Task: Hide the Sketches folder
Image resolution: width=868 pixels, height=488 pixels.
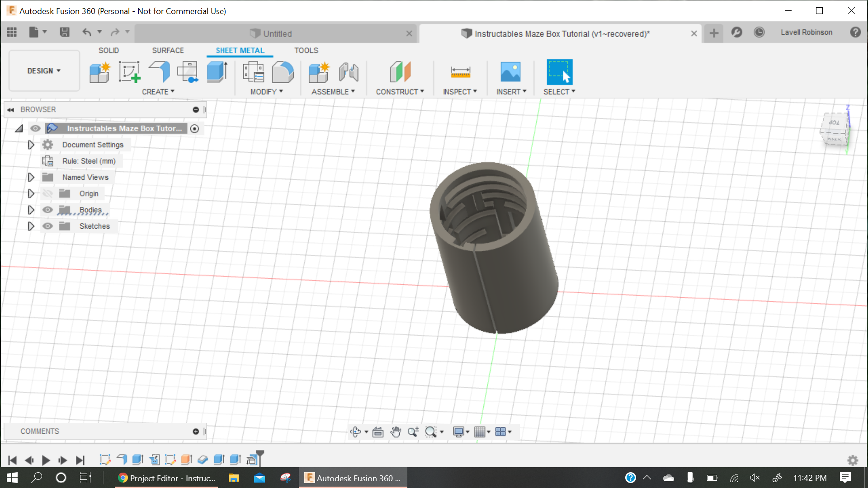Action: point(47,226)
